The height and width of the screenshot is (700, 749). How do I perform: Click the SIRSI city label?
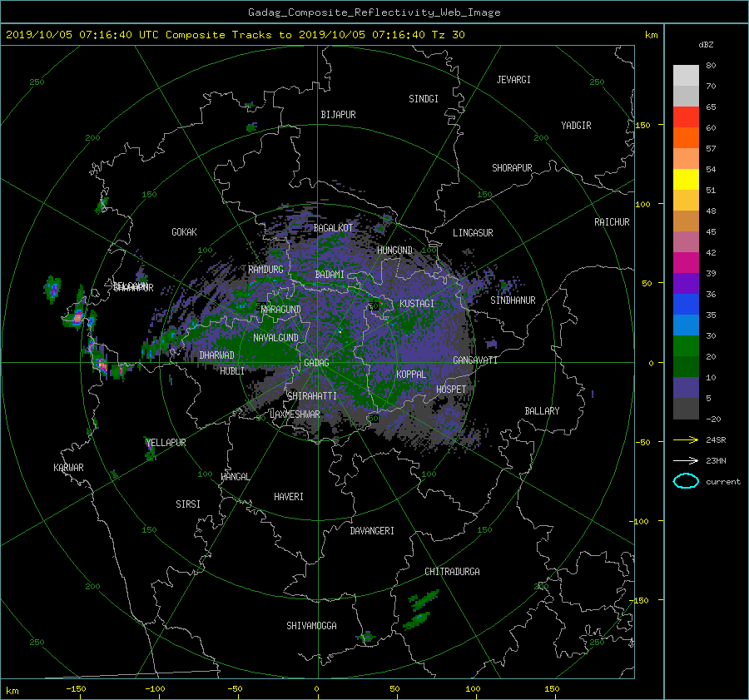point(188,504)
